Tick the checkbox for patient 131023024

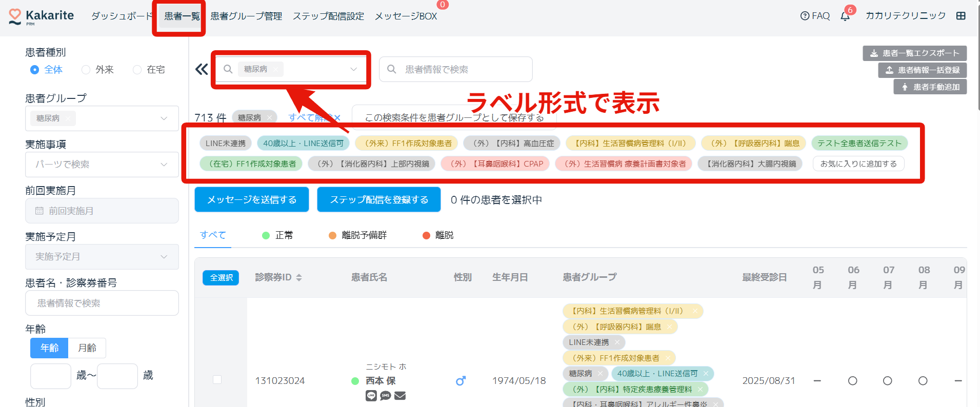pyautogui.click(x=217, y=380)
